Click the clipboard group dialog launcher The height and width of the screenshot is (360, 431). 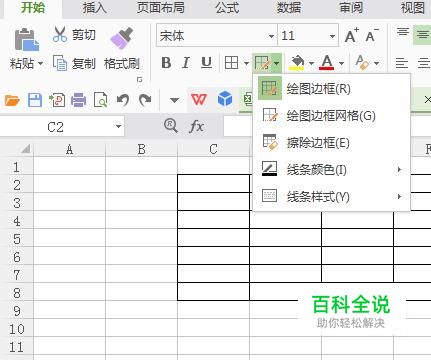coord(140,79)
